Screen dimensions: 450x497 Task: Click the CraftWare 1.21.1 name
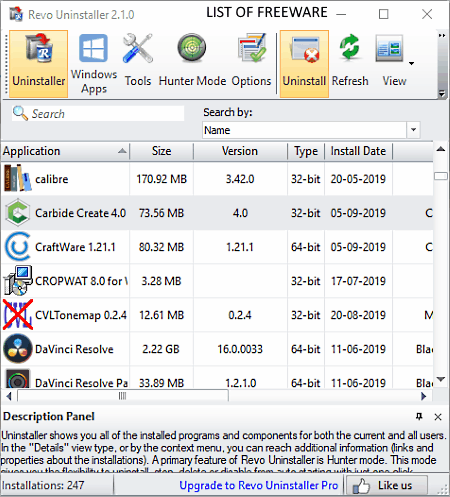75,247
